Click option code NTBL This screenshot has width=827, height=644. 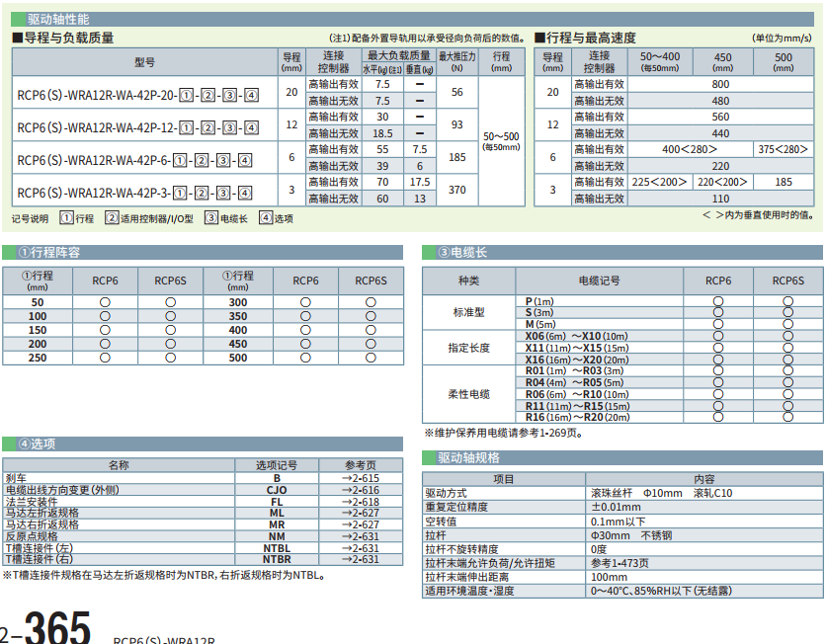277,548
